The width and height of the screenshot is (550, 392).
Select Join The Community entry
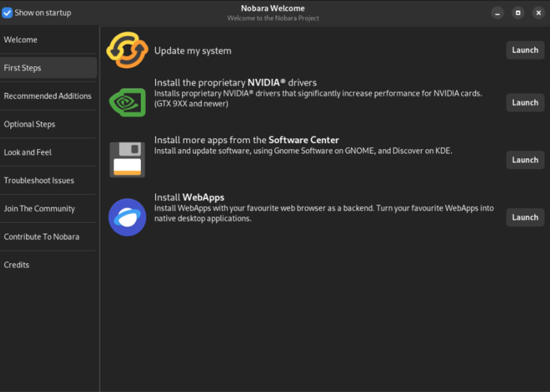(48, 208)
